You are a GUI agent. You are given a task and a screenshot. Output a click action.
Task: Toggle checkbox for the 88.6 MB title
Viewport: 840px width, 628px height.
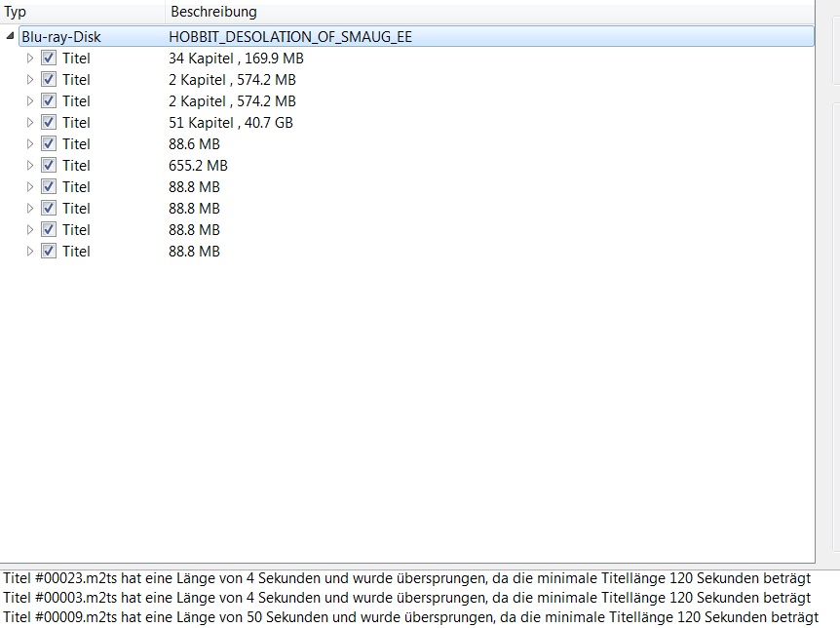click(x=49, y=143)
